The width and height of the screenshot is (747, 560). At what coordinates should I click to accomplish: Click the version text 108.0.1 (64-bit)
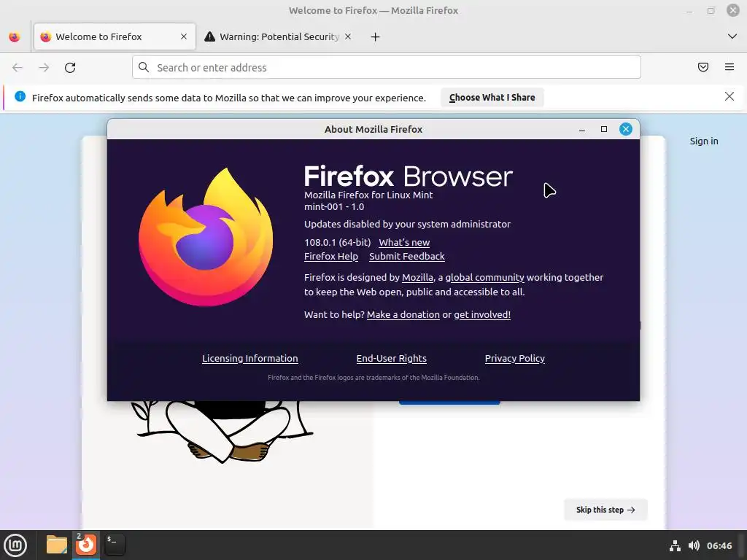[x=337, y=242]
